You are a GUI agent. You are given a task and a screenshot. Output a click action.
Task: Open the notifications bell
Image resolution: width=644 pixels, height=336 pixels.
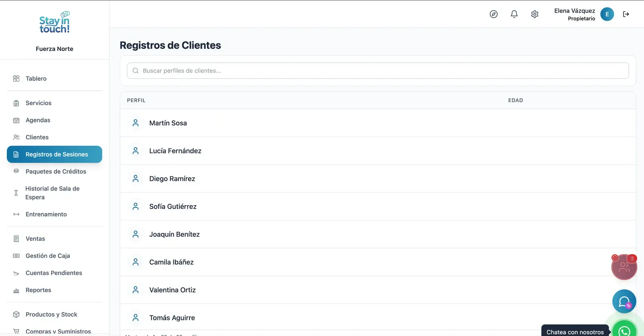click(514, 14)
